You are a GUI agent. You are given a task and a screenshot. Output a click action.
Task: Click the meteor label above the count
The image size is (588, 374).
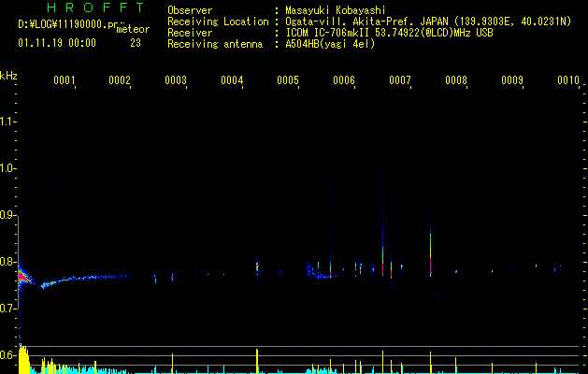[133, 29]
